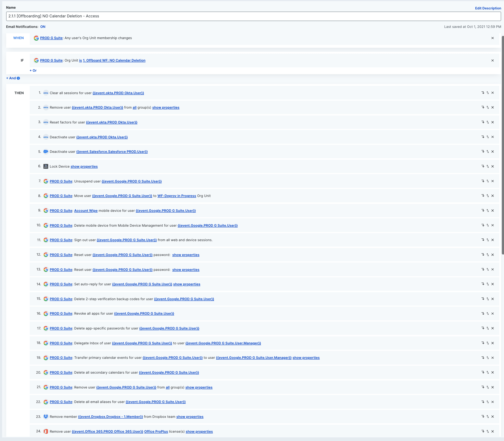The width and height of the screenshot is (504, 441).
Task: Remove step 12 Reset password with its X
Action: click(492, 255)
